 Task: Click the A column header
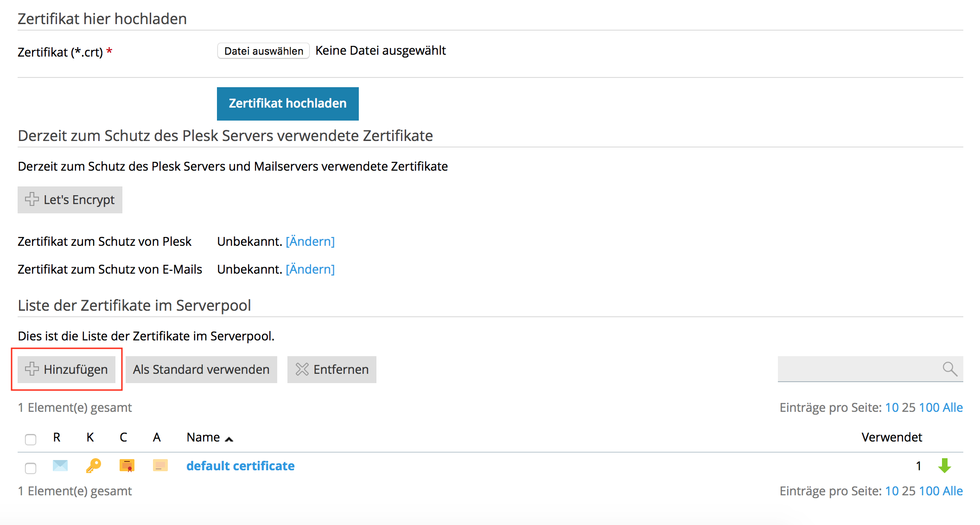(157, 437)
